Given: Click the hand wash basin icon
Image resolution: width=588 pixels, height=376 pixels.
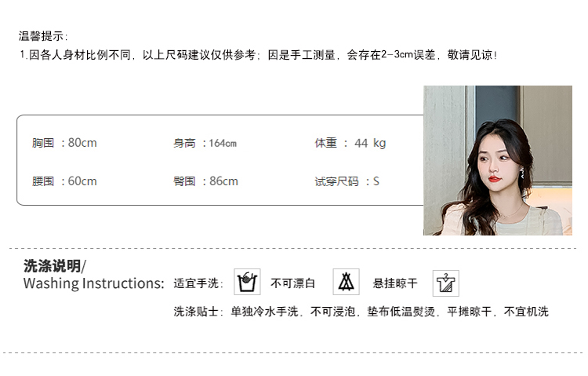Looking at the screenshot, I should (247, 282).
